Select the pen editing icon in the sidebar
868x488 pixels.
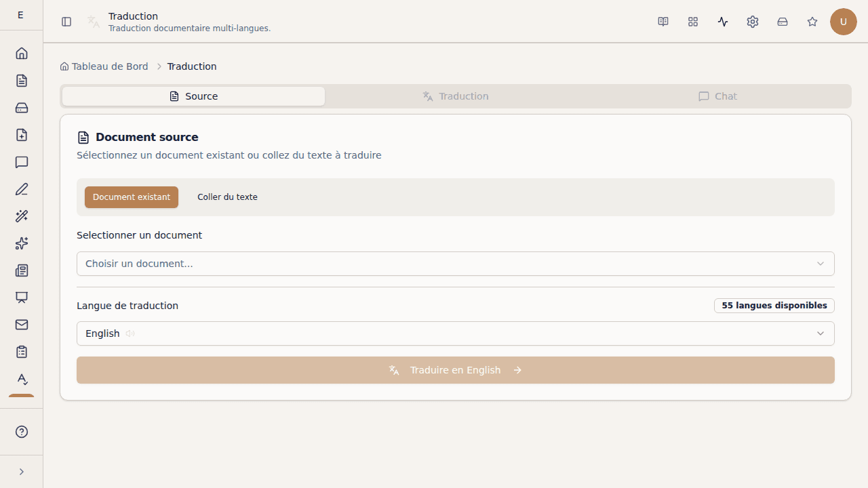point(21,189)
